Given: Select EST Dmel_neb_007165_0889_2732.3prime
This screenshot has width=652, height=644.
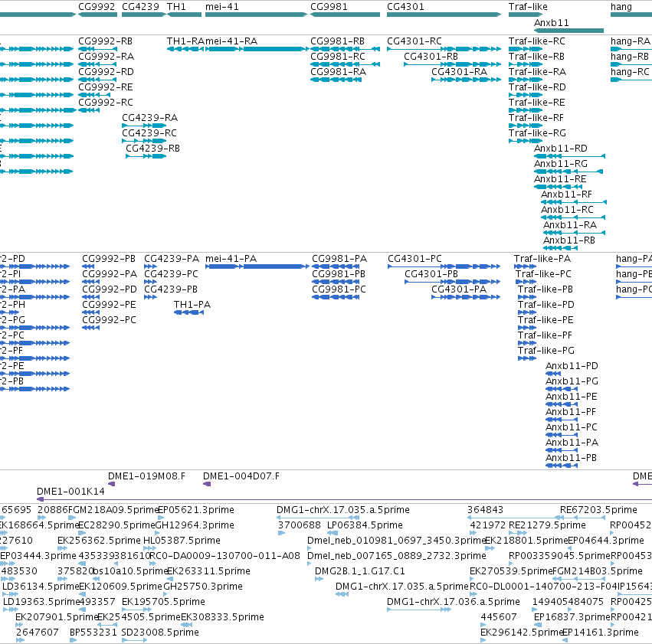Looking at the screenshot, I should point(397,556).
